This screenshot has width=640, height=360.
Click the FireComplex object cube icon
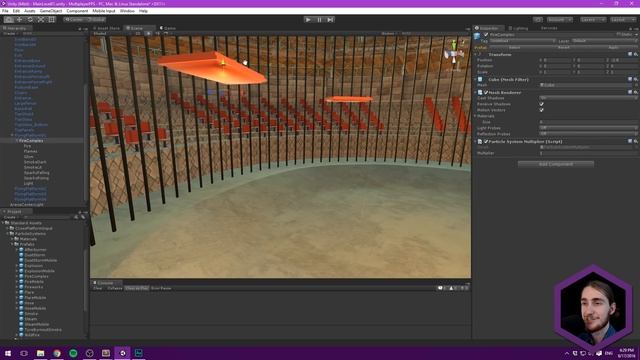[x=477, y=37]
